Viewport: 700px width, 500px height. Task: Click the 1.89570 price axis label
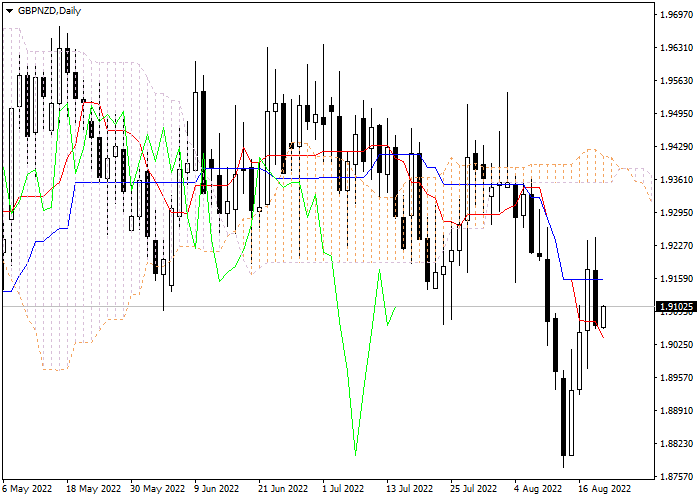tap(676, 378)
